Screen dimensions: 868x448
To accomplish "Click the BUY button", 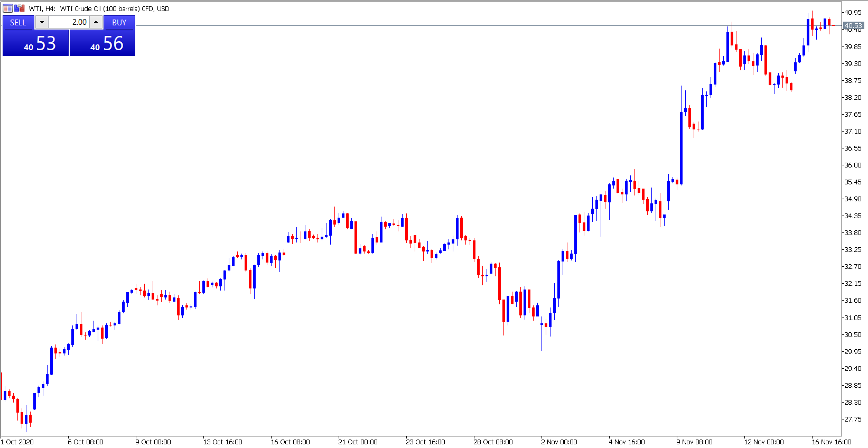I will tap(119, 22).
